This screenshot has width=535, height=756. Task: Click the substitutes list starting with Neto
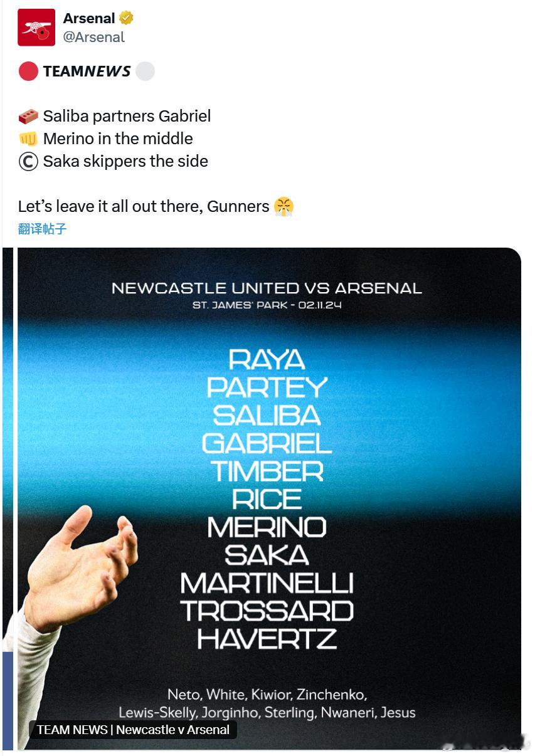pos(267,703)
